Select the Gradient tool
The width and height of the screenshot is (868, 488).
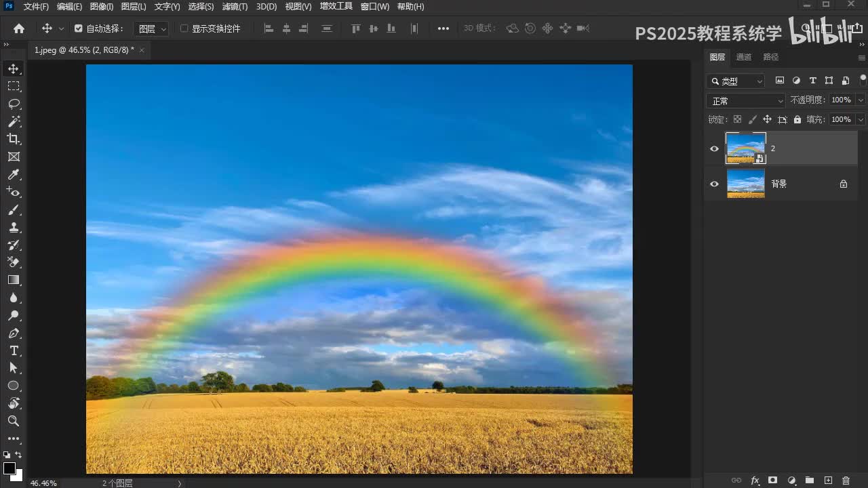click(14, 280)
